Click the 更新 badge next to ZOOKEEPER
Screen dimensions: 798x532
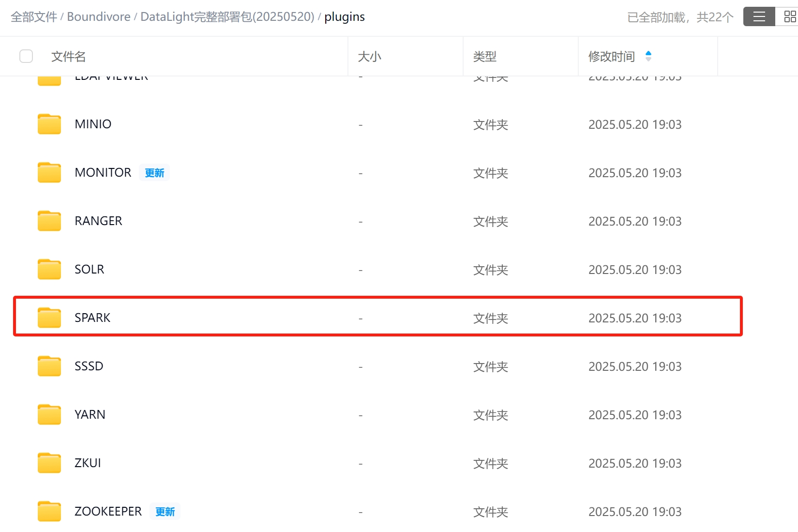pos(165,512)
